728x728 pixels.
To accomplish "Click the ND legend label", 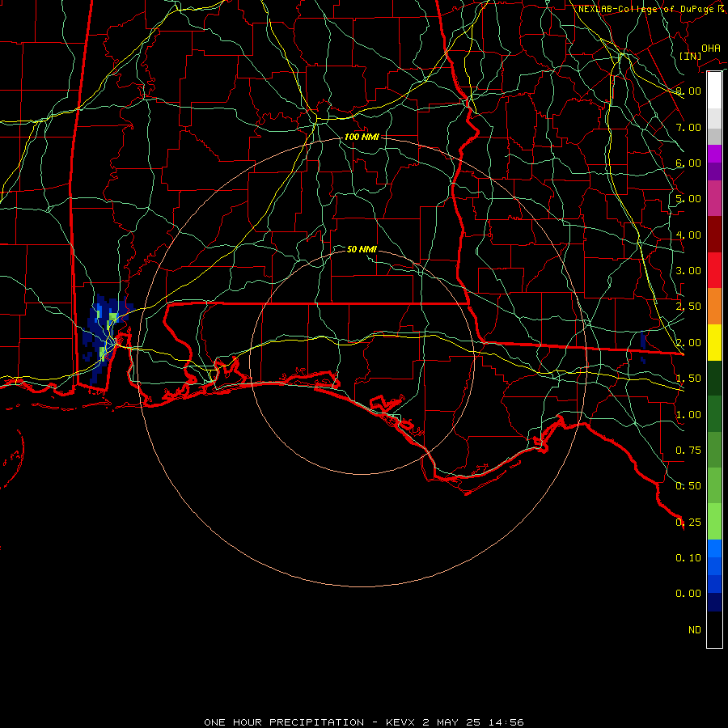I will [x=695, y=630].
